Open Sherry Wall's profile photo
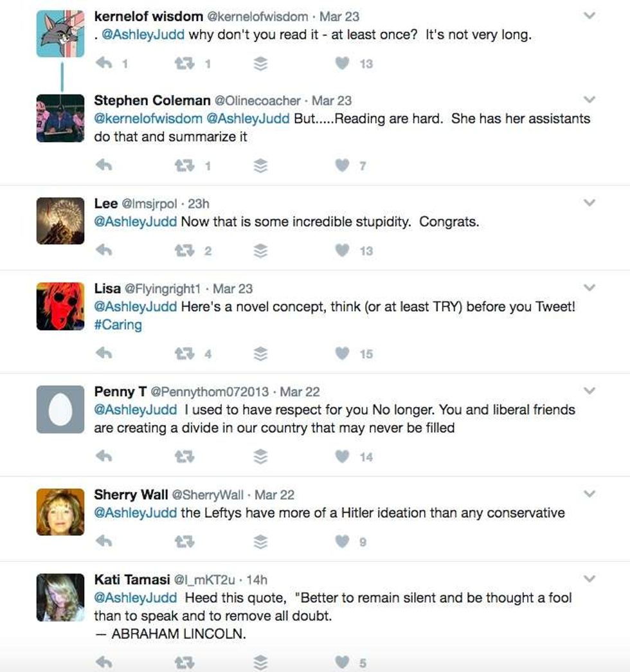This screenshot has height=672, width=630. point(60,512)
